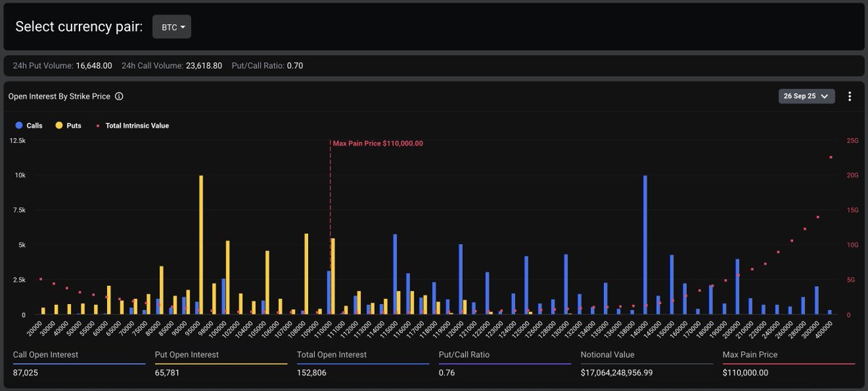Click the Max Pain Price $110,000.00 label
The height and width of the screenshot is (391, 868).
(x=378, y=143)
